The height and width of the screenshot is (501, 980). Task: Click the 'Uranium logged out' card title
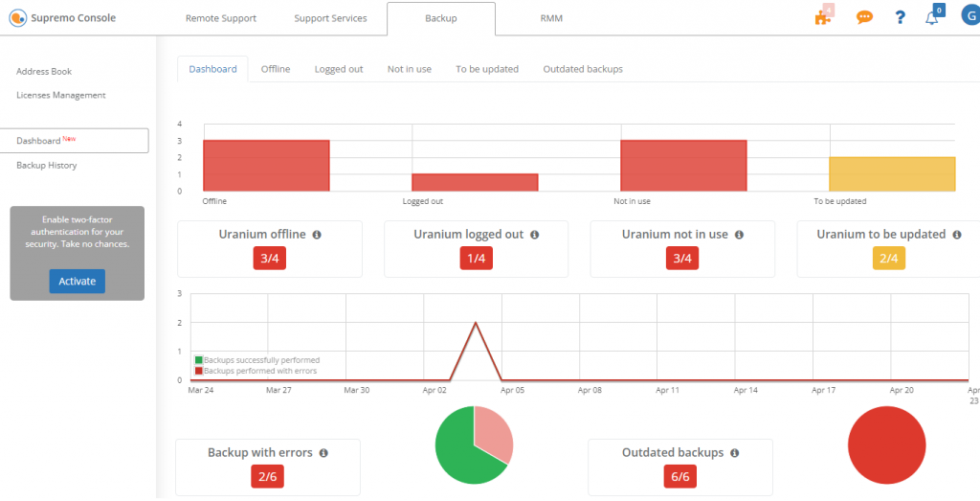point(469,235)
